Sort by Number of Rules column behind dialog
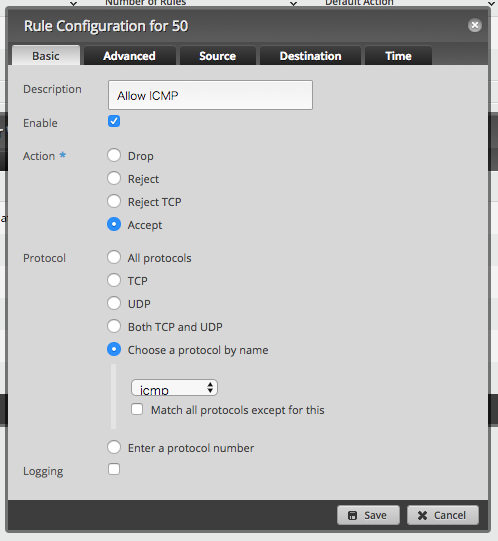 tap(146, 3)
